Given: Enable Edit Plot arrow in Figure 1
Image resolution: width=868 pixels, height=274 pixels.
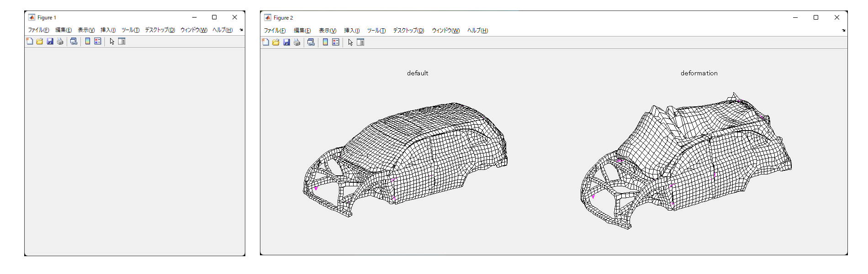Looking at the screenshot, I should 112,41.
